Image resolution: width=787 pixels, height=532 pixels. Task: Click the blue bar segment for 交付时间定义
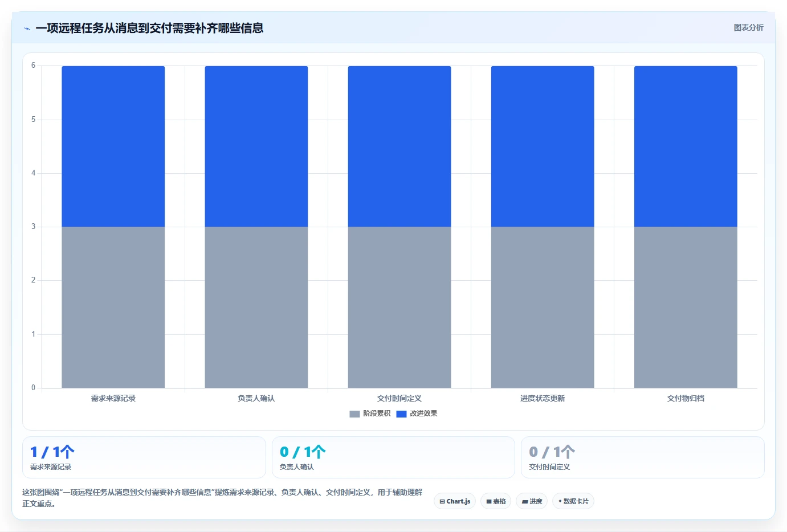[x=399, y=146]
